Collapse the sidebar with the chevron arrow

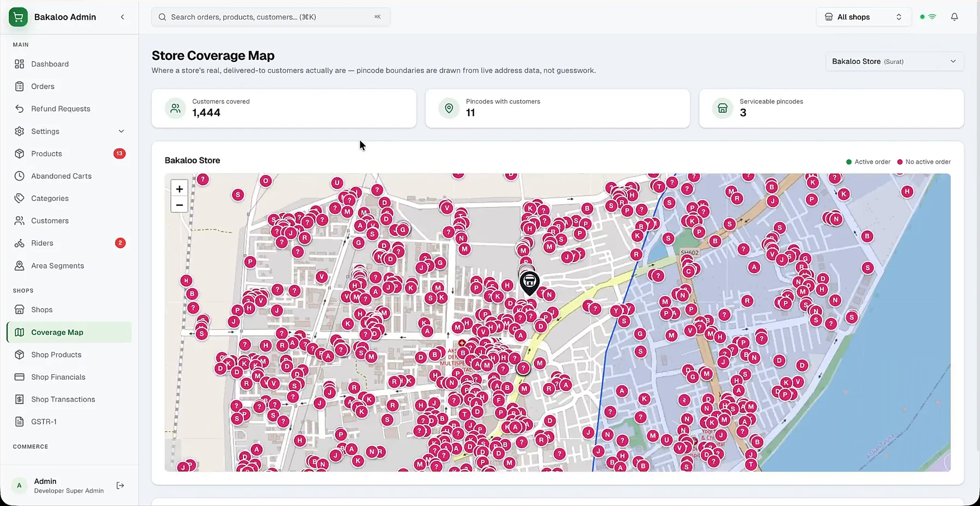122,17
